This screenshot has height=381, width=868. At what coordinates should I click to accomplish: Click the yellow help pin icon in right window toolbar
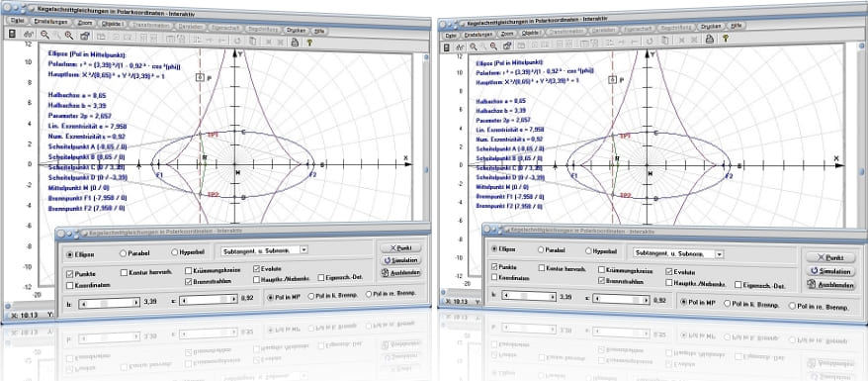click(x=726, y=38)
